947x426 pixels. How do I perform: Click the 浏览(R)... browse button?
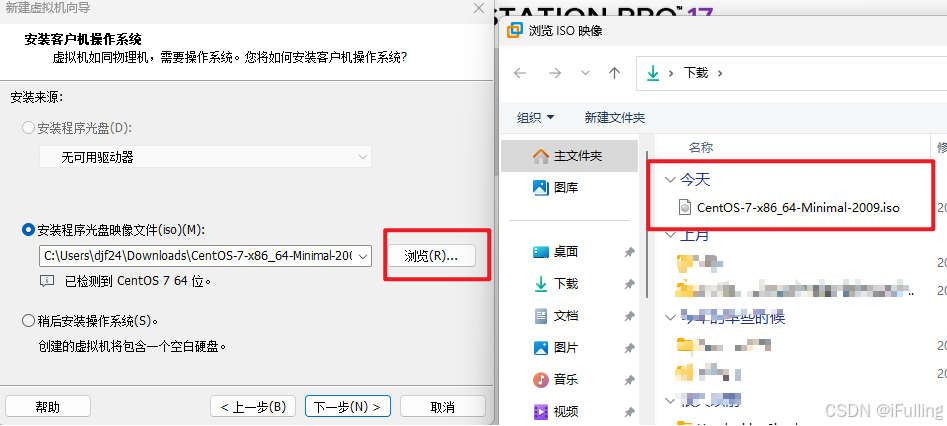tap(431, 256)
